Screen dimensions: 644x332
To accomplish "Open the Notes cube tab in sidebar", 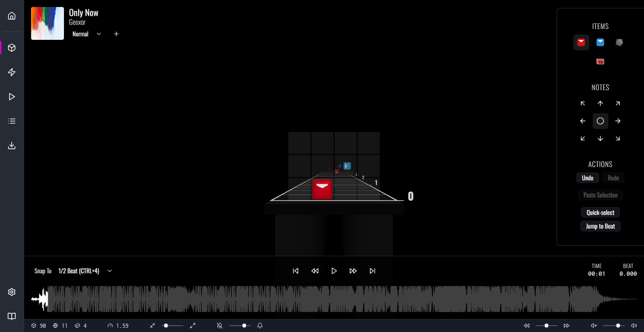I will pos(12,48).
